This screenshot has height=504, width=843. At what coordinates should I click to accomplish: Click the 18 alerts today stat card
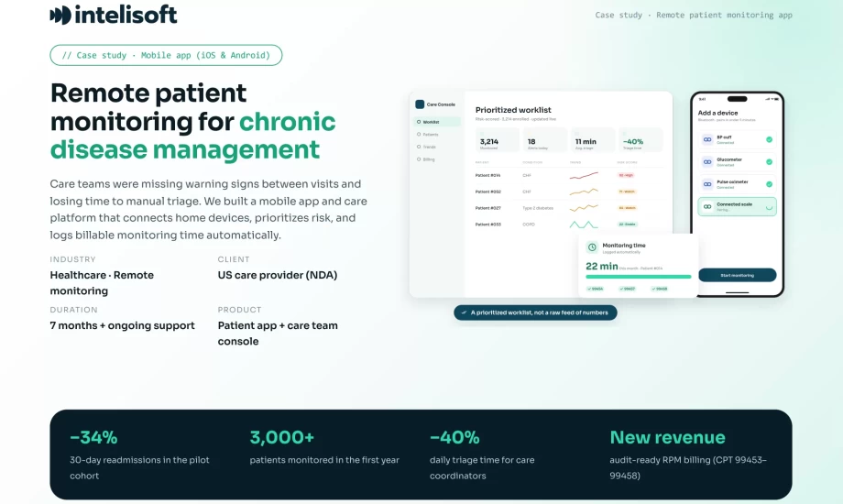tap(544, 140)
